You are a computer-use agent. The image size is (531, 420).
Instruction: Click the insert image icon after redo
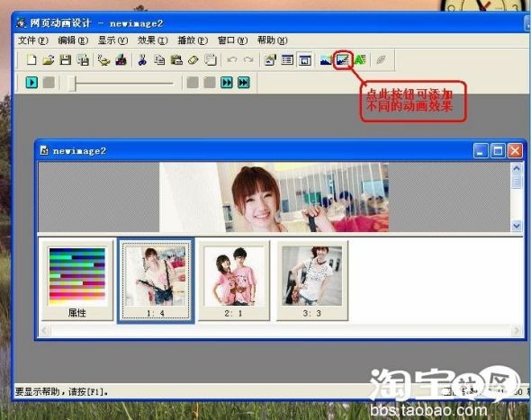270,60
